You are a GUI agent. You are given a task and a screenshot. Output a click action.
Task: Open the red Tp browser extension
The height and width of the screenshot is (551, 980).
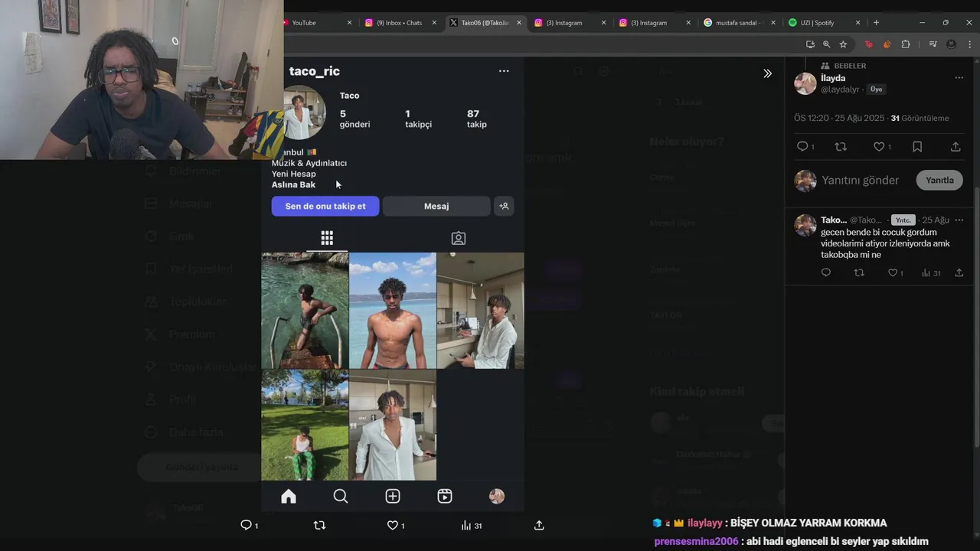coord(868,44)
